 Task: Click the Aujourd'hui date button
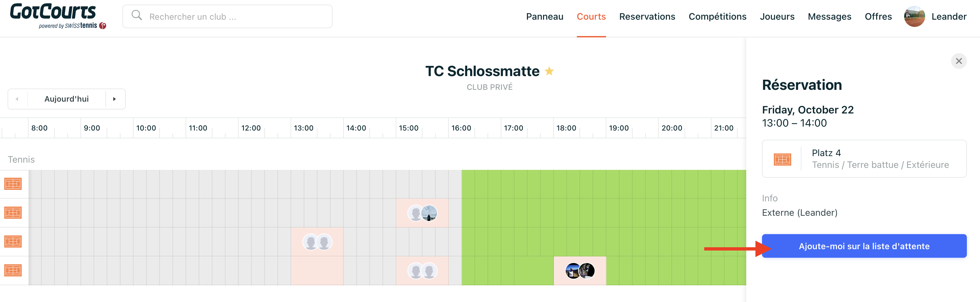[x=67, y=99]
